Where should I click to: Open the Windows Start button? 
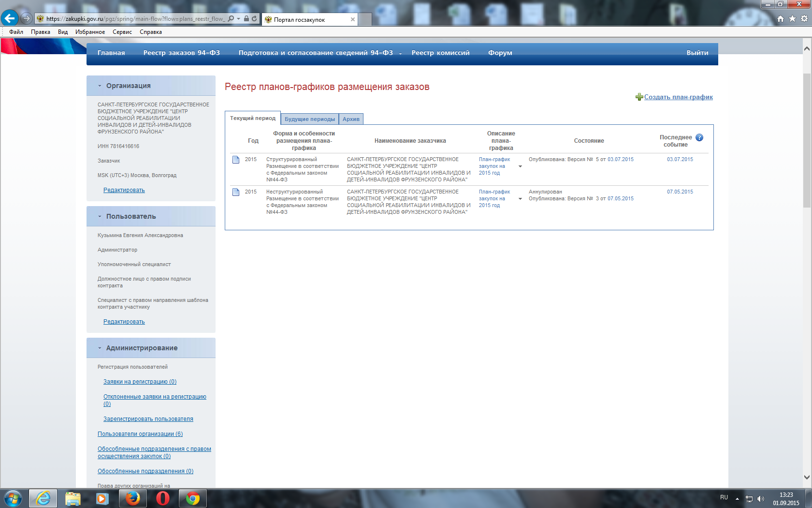click(13, 498)
